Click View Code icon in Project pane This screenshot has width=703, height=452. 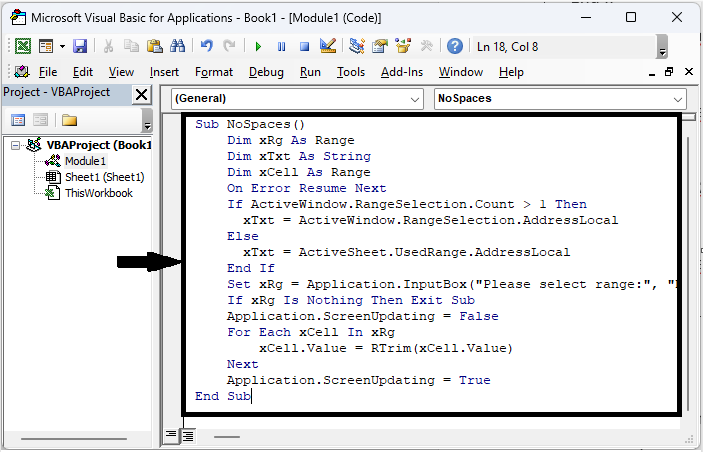(x=18, y=120)
